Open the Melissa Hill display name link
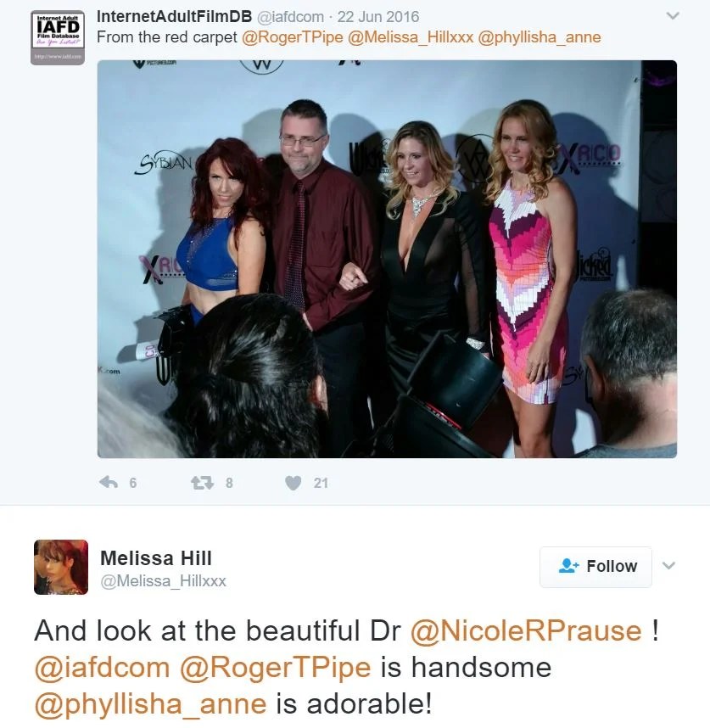The height and width of the screenshot is (728, 710). (156, 557)
